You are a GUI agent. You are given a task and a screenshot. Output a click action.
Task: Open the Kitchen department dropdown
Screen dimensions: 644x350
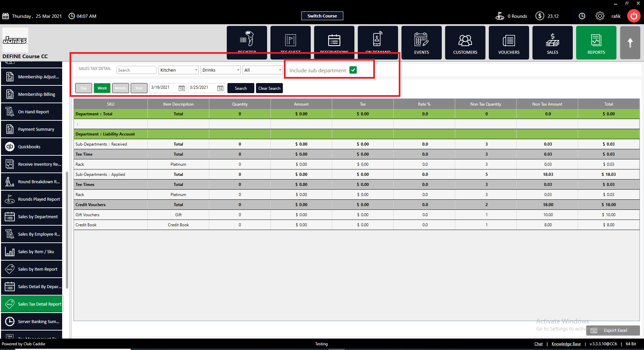[x=179, y=70]
